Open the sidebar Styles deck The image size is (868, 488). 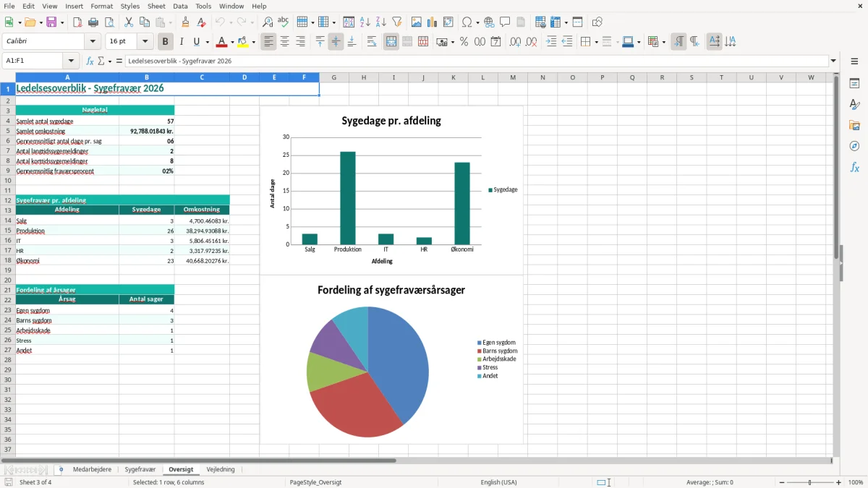tap(854, 105)
